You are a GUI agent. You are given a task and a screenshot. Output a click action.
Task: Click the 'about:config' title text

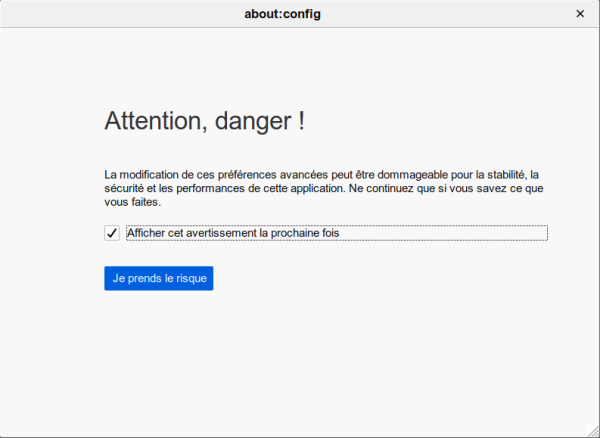[x=283, y=14]
